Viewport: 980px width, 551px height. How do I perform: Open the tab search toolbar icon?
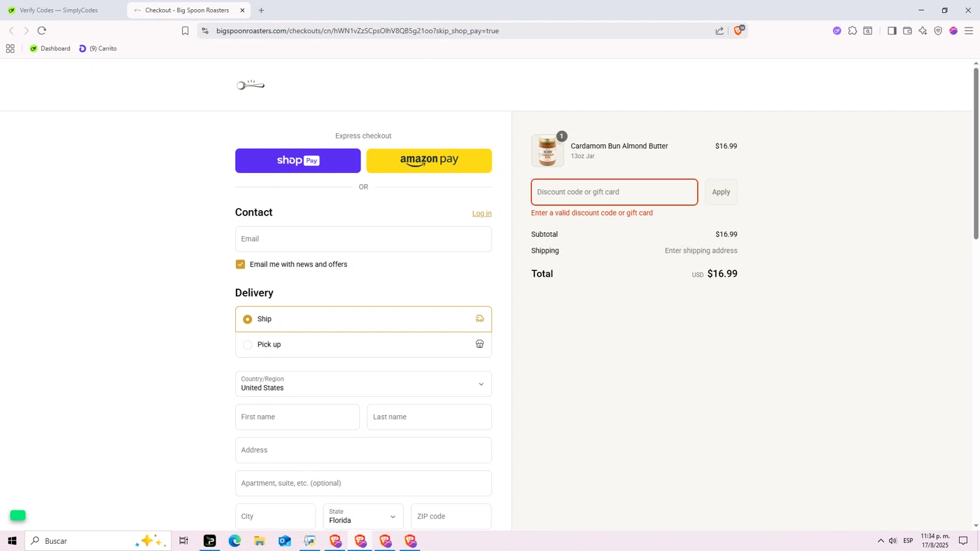[x=868, y=31]
